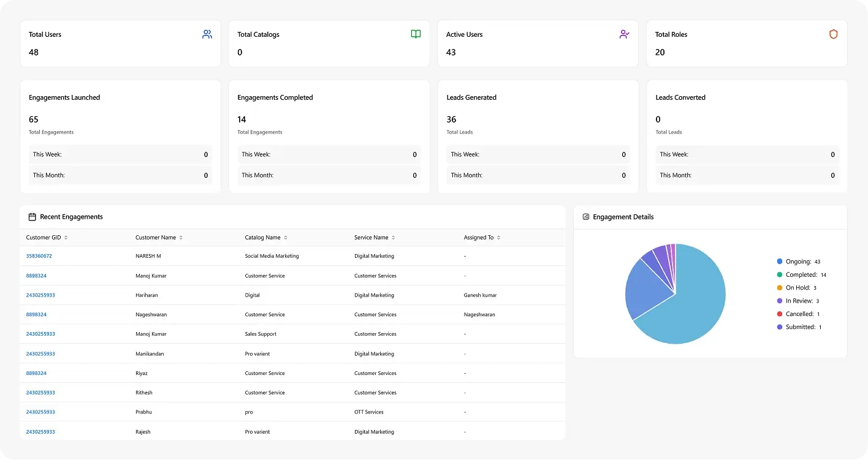Toggle Cancelled legend red dot

(x=780, y=314)
